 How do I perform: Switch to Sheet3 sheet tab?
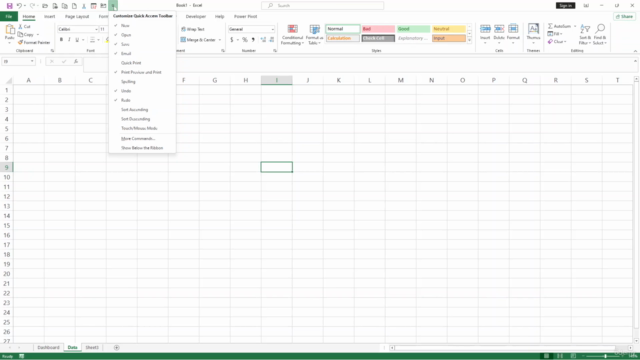click(x=92, y=348)
